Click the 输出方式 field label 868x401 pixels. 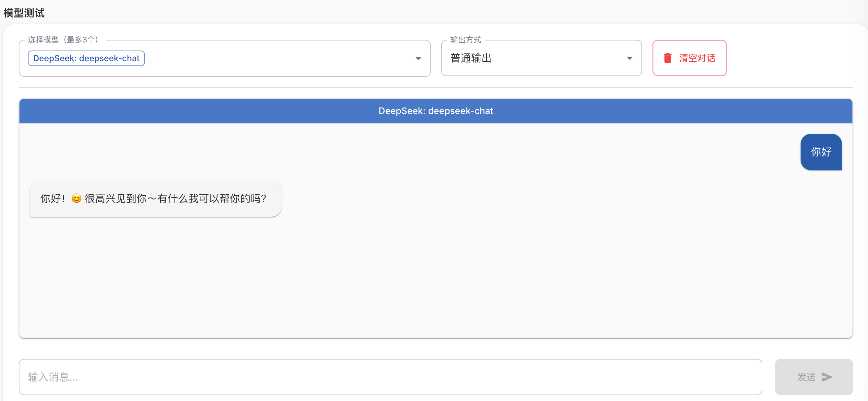pyautogui.click(x=465, y=40)
